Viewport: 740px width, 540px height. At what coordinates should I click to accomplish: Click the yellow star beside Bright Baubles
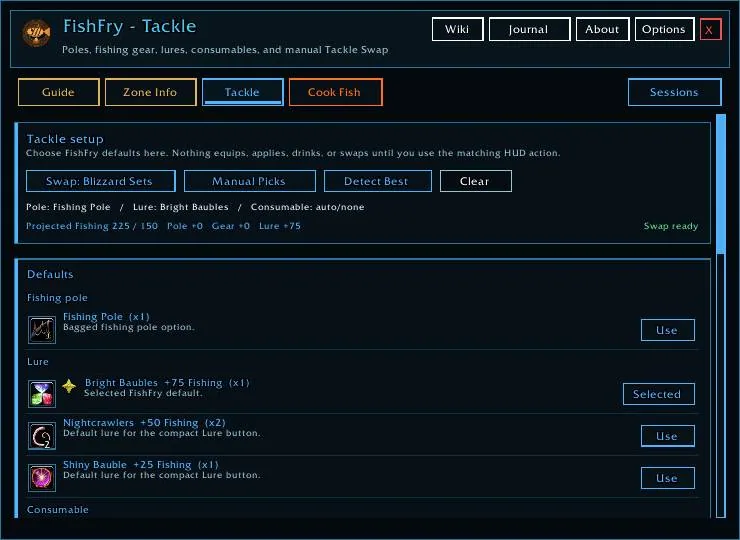(69, 386)
